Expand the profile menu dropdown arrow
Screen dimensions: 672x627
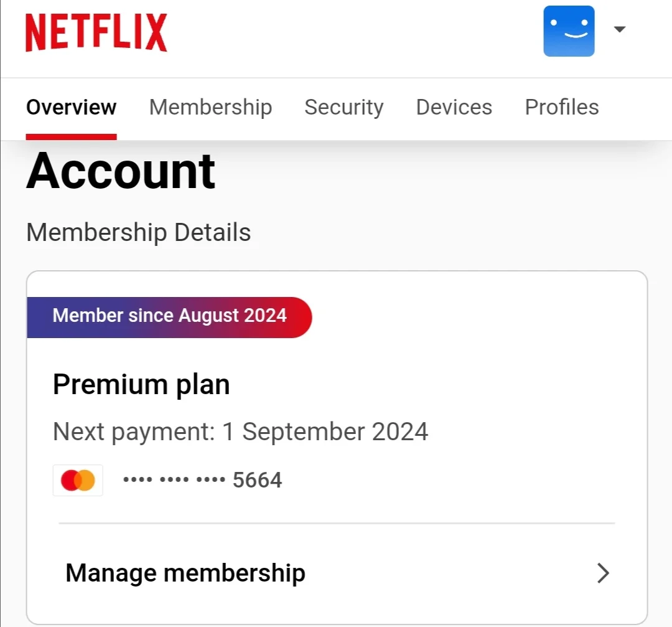619,29
